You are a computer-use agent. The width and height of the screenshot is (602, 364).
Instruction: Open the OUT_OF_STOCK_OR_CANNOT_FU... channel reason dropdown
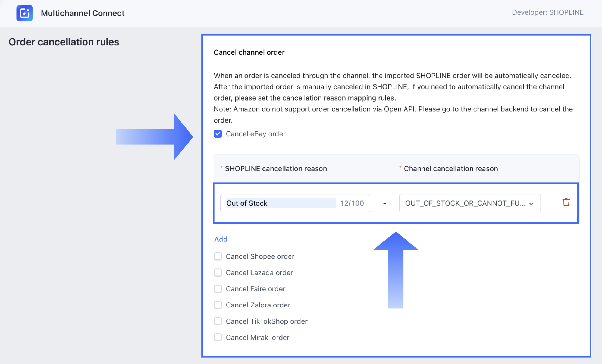click(465, 203)
